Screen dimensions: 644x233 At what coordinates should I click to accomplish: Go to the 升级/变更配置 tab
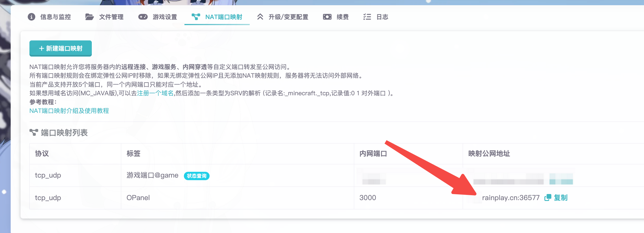coord(288,17)
